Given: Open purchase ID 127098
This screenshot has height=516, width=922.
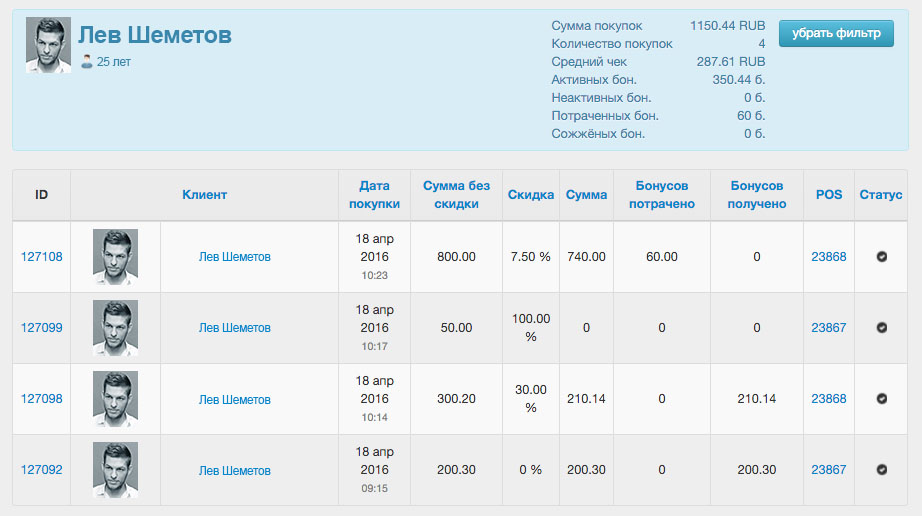Looking at the screenshot, I should (x=42, y=398).
